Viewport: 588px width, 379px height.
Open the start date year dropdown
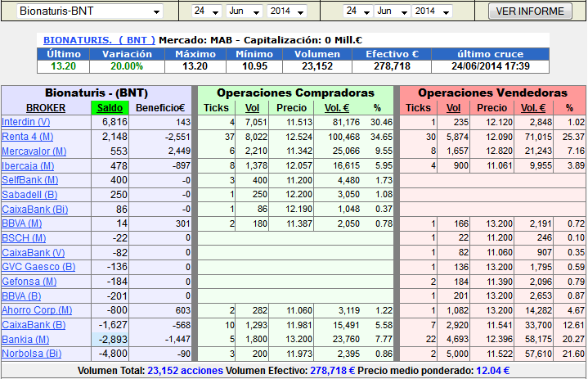pyautogui.click(x=287, y=11)
